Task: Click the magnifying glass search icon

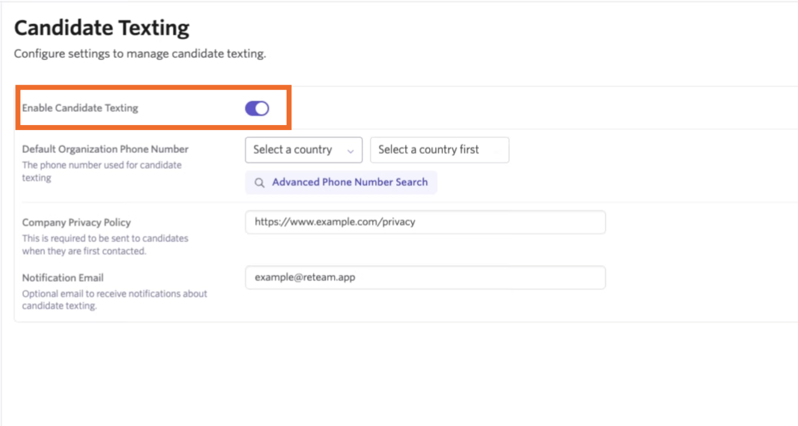Action: click(260, 183)
